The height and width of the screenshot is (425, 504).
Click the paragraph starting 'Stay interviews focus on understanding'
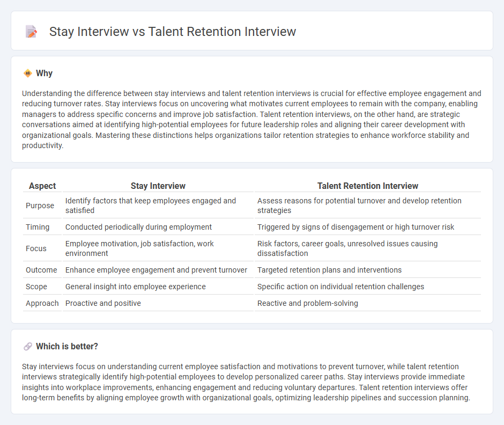click(x=246, y=382)
